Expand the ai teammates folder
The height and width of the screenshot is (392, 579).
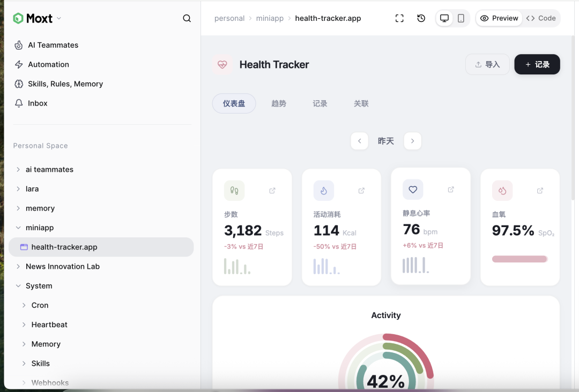[x=18, y=169]
